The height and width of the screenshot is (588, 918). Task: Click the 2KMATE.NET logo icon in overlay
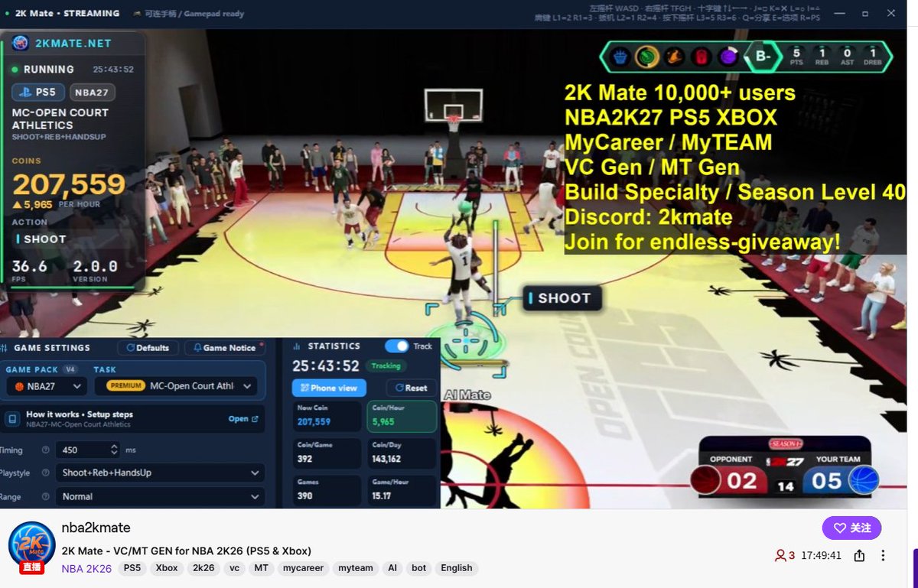(21, 44)
